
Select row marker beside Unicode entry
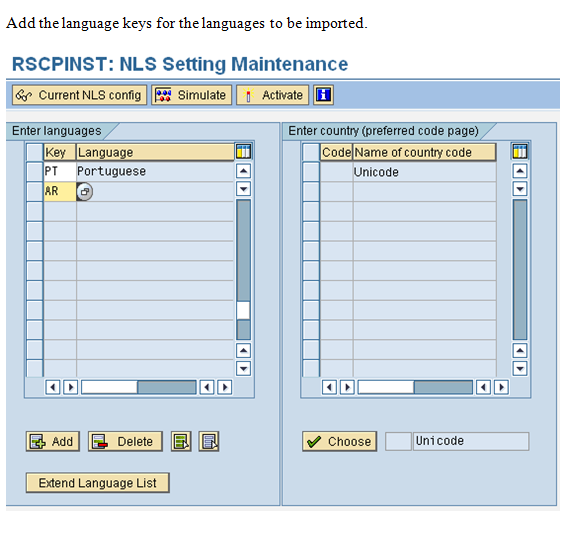(311, 171)
